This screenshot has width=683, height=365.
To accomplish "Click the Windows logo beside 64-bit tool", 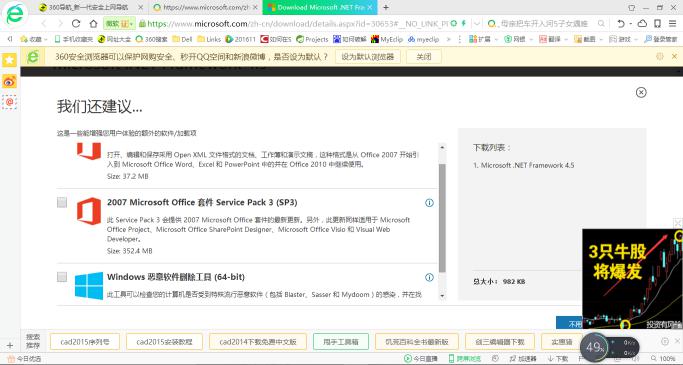I will click(x=89, y=286).
